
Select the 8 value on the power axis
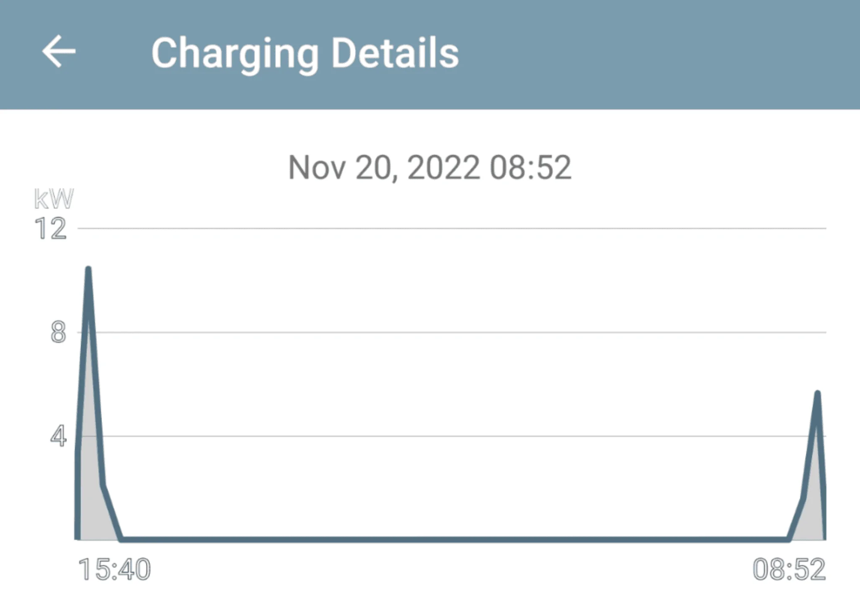point(58,332)
